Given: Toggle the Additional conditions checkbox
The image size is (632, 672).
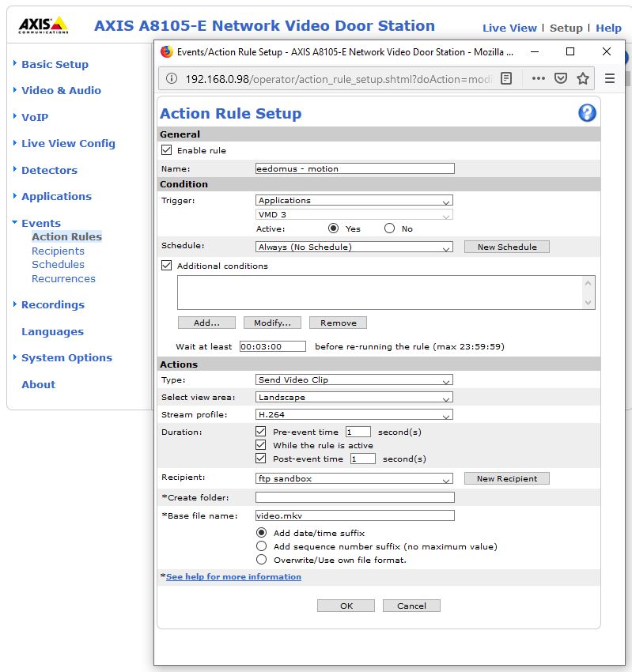Looking at the screenshot, I should click(x=166, y=266).
